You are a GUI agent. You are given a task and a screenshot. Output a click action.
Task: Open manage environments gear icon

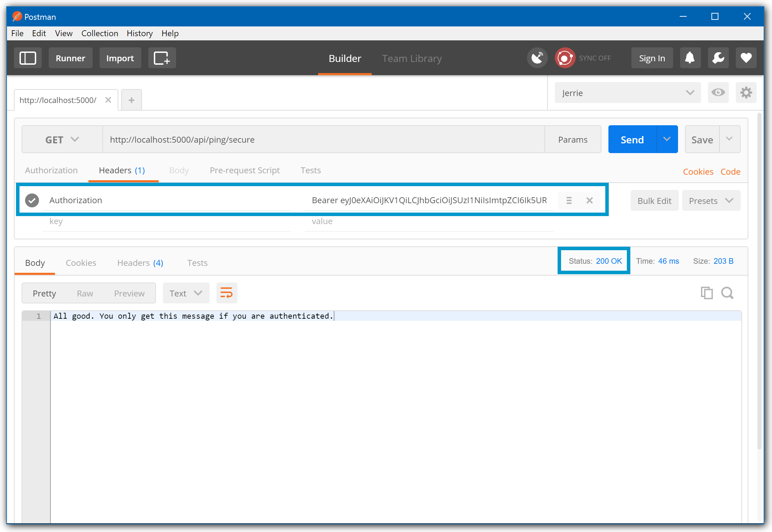[x=746, y=93]
